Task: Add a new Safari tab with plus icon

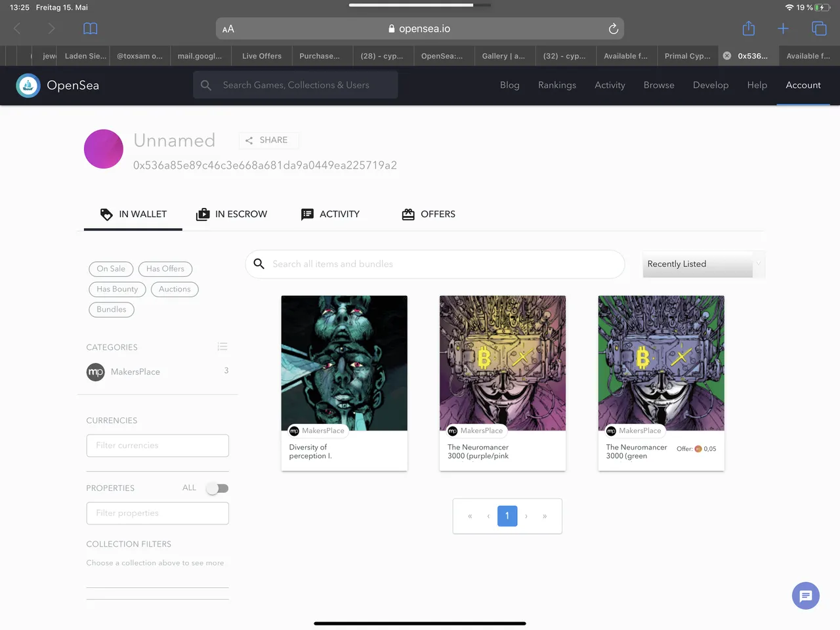Action: (x=783, y=28)
